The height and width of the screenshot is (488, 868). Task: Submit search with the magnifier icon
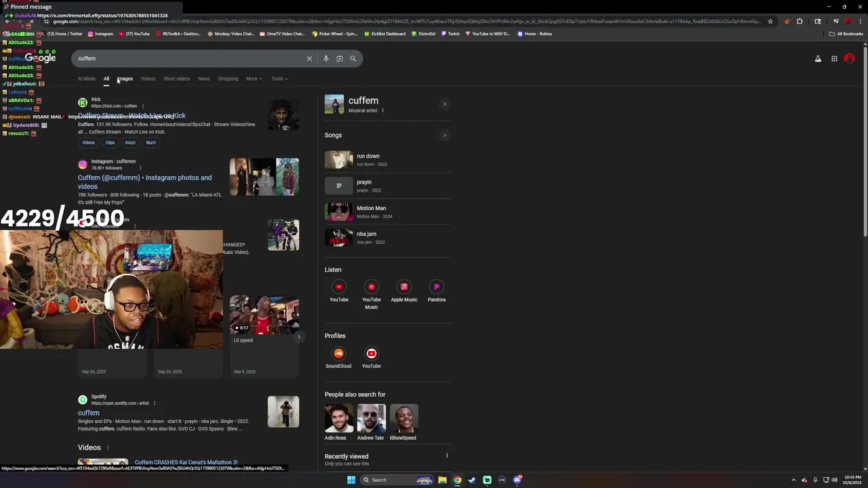pos(353,58)
